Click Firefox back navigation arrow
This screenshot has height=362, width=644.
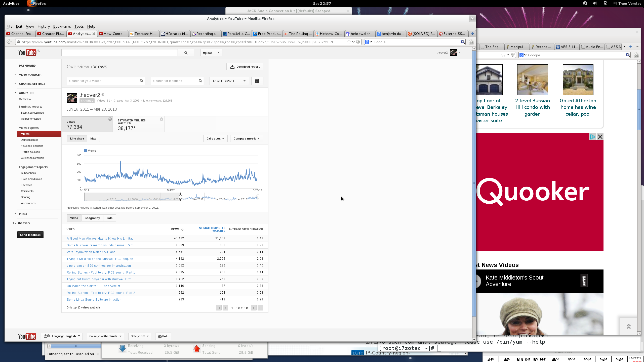(x=9, y=42)
